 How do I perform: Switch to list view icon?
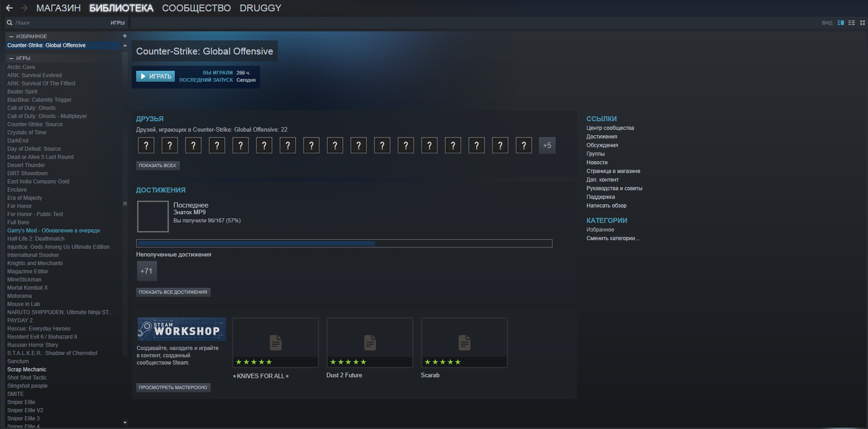pos(852,23)
